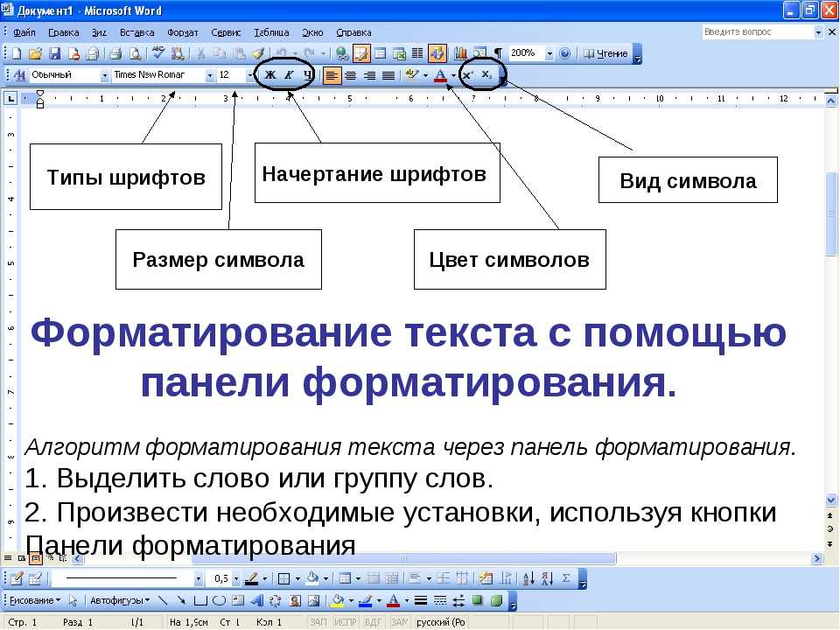Open font color dropdown arrow on Formatting toolbar
Viewport: 840px width, 630px height.
click(x=454, y=75)
